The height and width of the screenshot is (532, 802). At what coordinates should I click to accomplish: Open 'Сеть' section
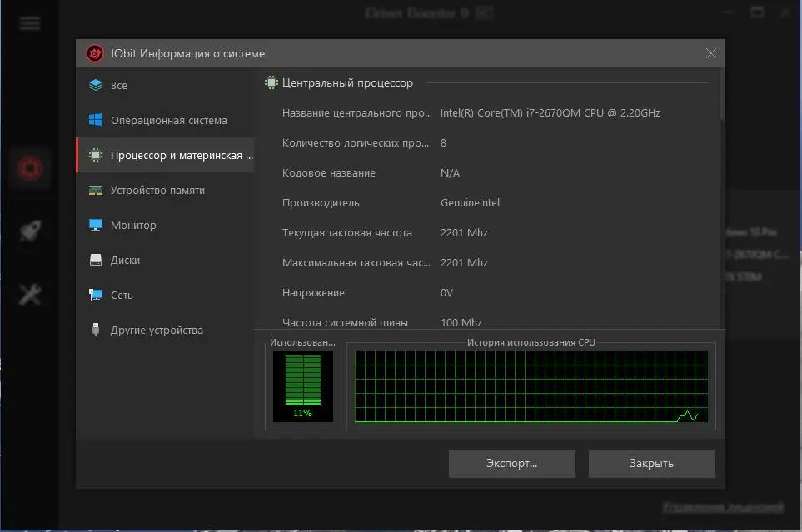tap(165, 296)
